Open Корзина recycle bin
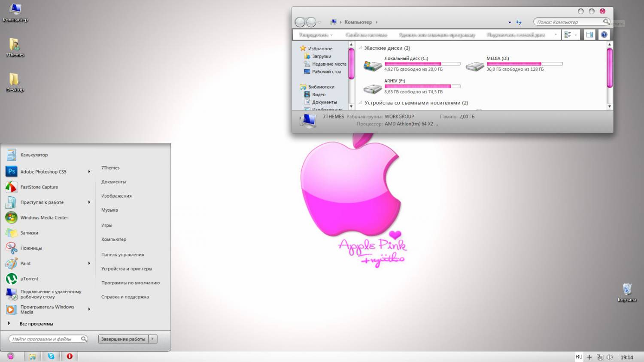The height and width of the screenshot is (362, 644). [x=627, y=292]
